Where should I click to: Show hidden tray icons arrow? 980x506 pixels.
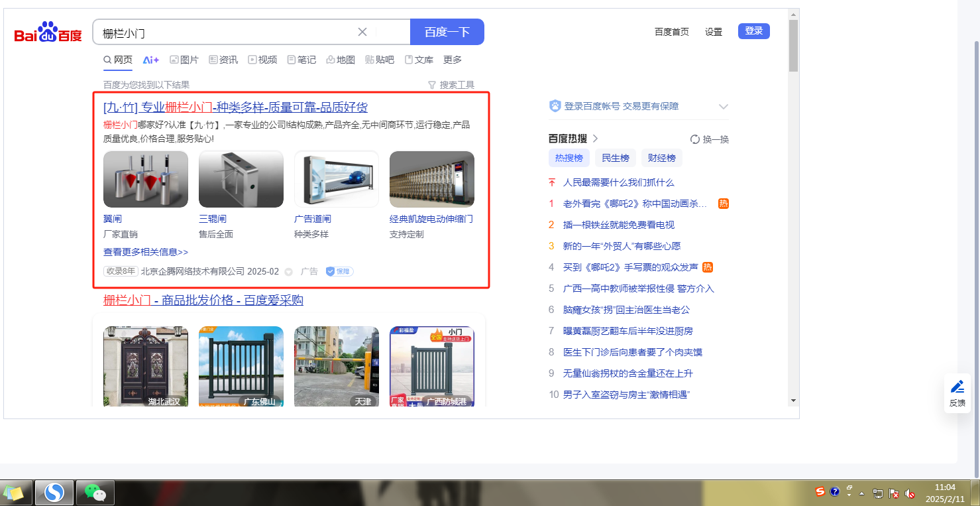click(862, 493)
